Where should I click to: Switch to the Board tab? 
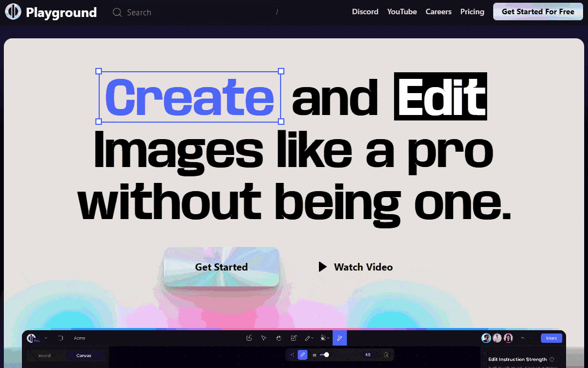tap(44, 355)
